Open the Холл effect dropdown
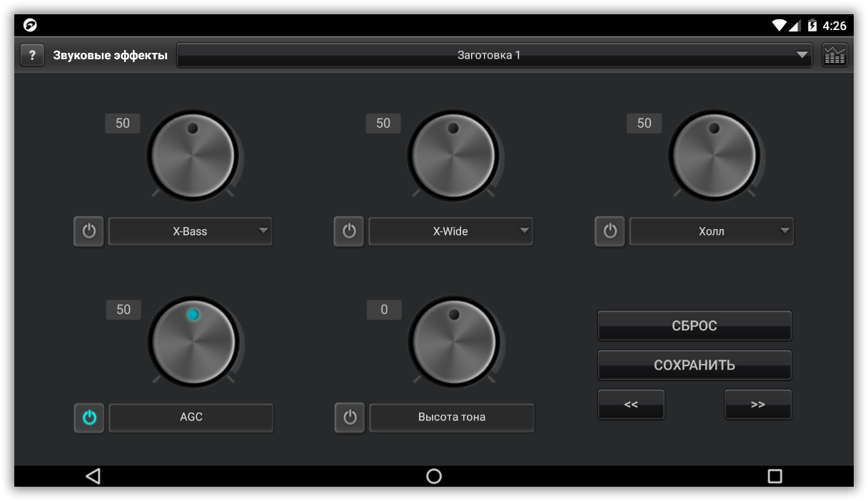 pos(712,231)
